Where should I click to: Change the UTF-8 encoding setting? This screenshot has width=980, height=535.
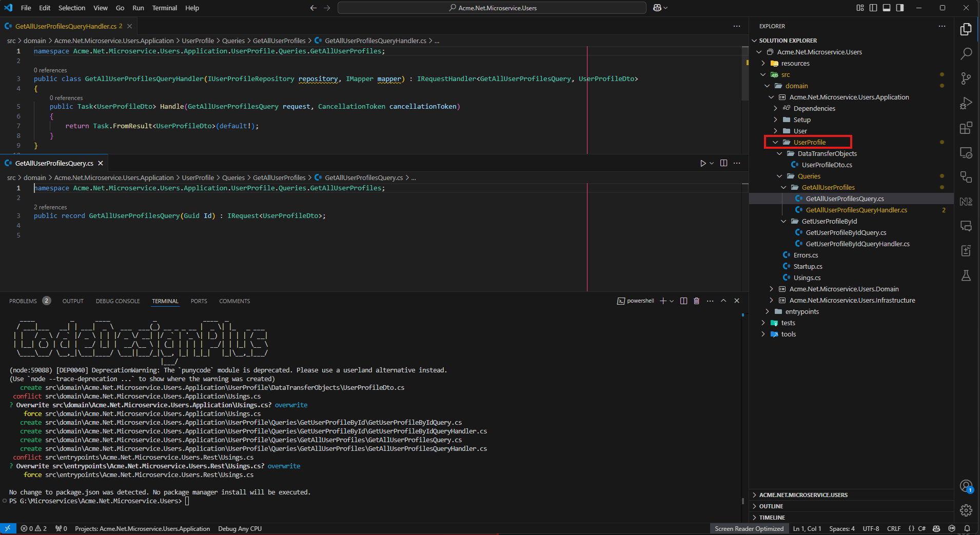coord(871,528)
